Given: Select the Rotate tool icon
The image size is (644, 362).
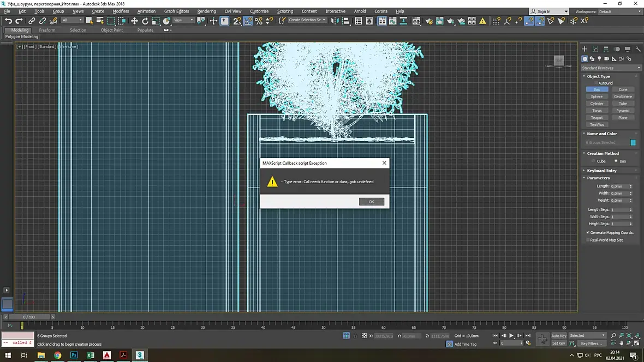Looking at the screenshot, I should click(145, 21).
